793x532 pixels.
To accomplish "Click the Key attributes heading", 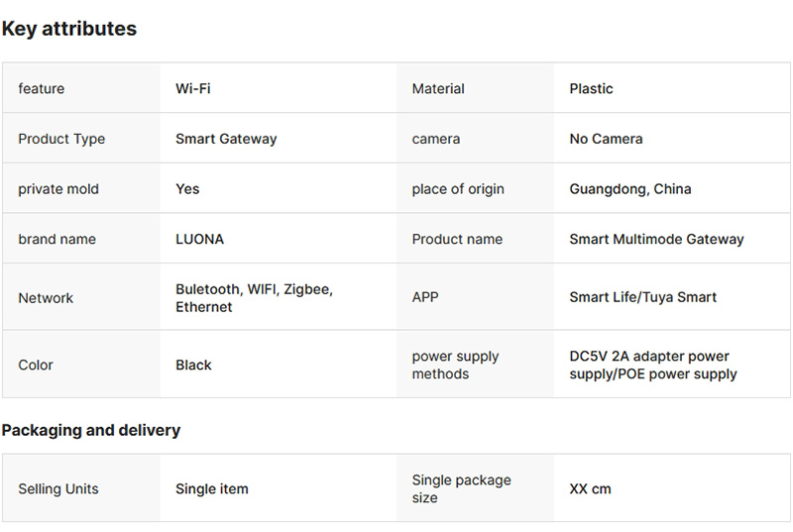I will click(69, 29).
